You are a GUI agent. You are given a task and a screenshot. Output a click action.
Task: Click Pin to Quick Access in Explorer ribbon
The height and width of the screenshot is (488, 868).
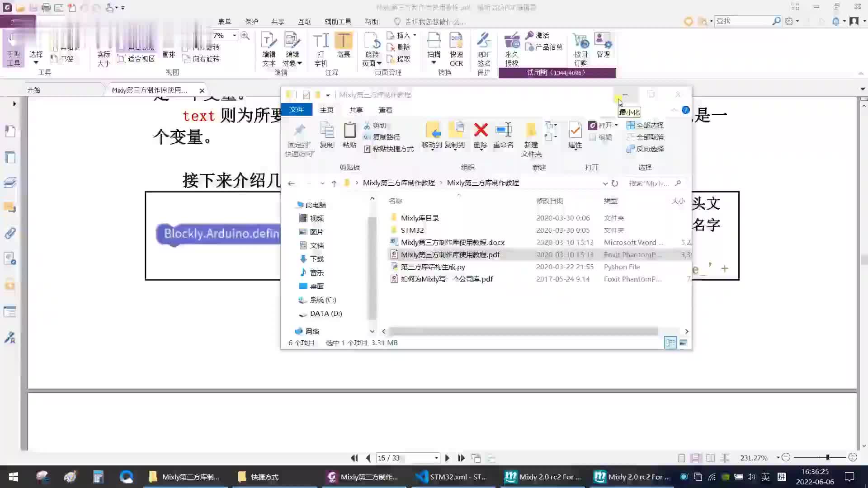click(299, 140)
